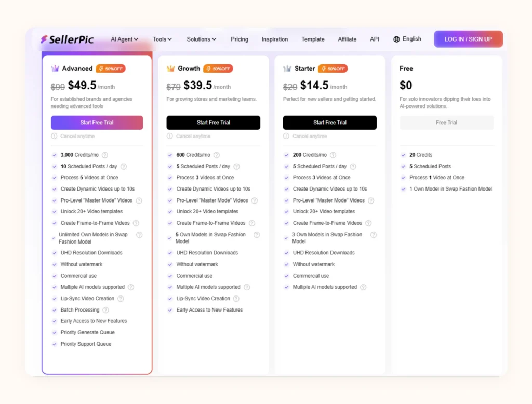This screenshot has height=404, width=532.
Task: Open the Affiliate nav item
Action: point(347,39)
